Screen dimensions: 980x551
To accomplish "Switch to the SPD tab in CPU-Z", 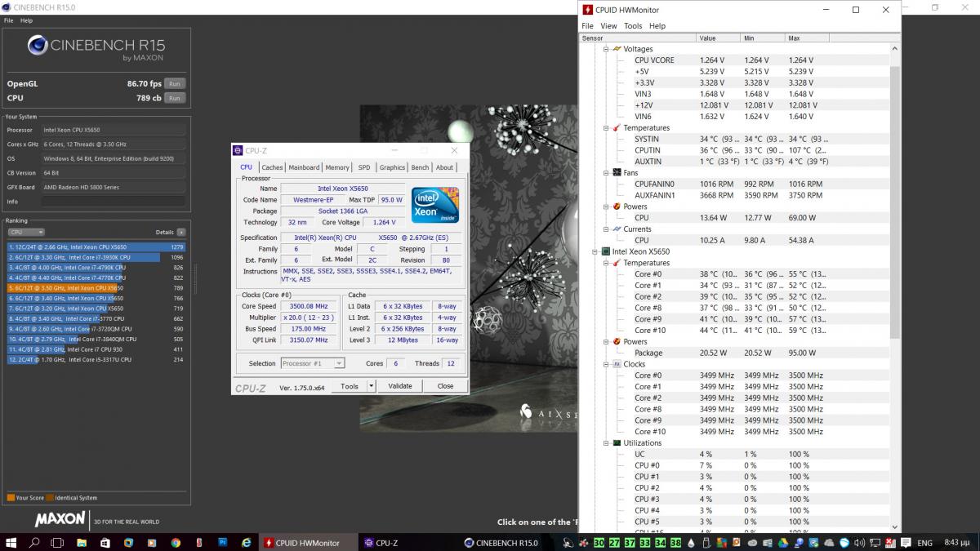I will [364, 167].
